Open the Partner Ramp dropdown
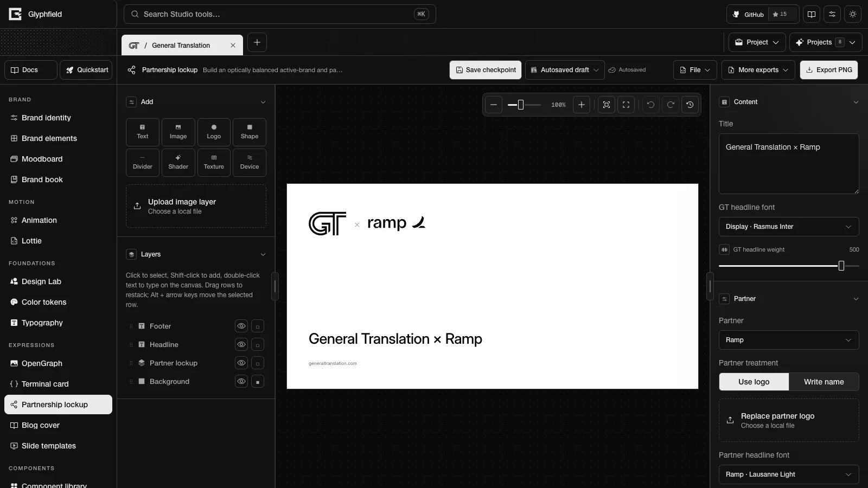Screen dimensions: 868x488 [x=789, y=340]
